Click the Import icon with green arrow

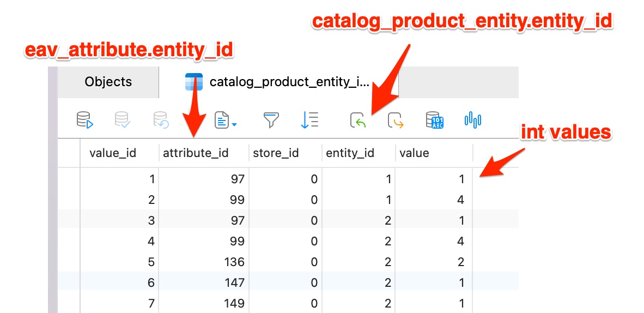pyautogui.click(x=358, y=119)
